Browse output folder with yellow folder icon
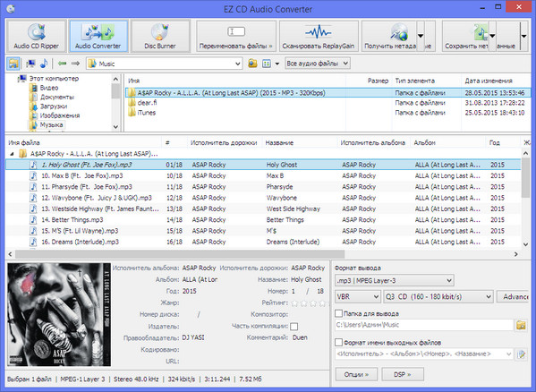 (521, 325)
